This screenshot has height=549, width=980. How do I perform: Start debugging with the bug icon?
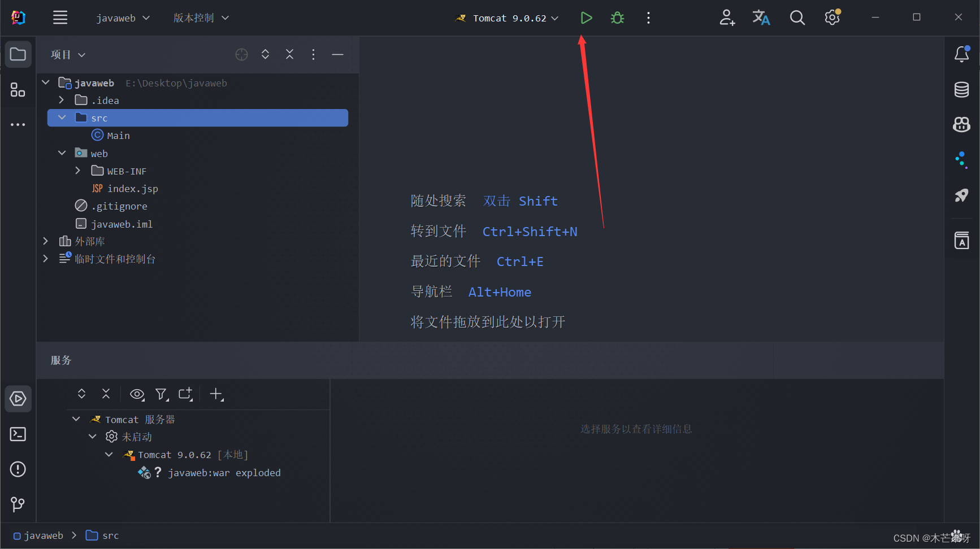click(x=617, y=18)
